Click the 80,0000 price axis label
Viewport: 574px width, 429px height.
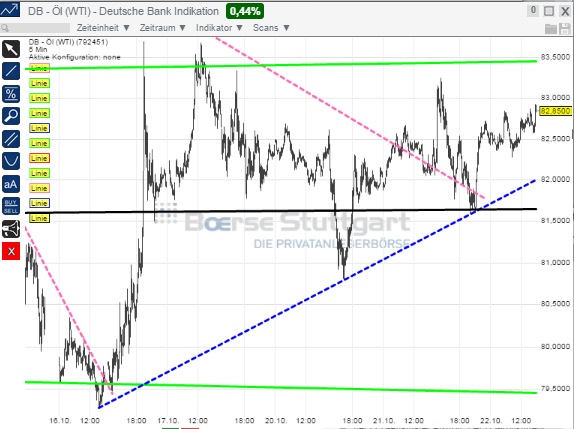(555, 346)
